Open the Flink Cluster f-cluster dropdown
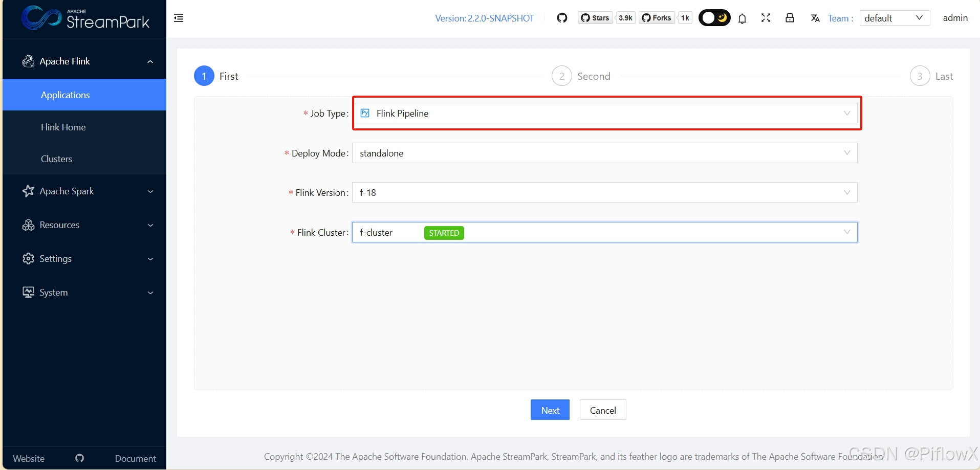980x470 pixels. (605, 232)
